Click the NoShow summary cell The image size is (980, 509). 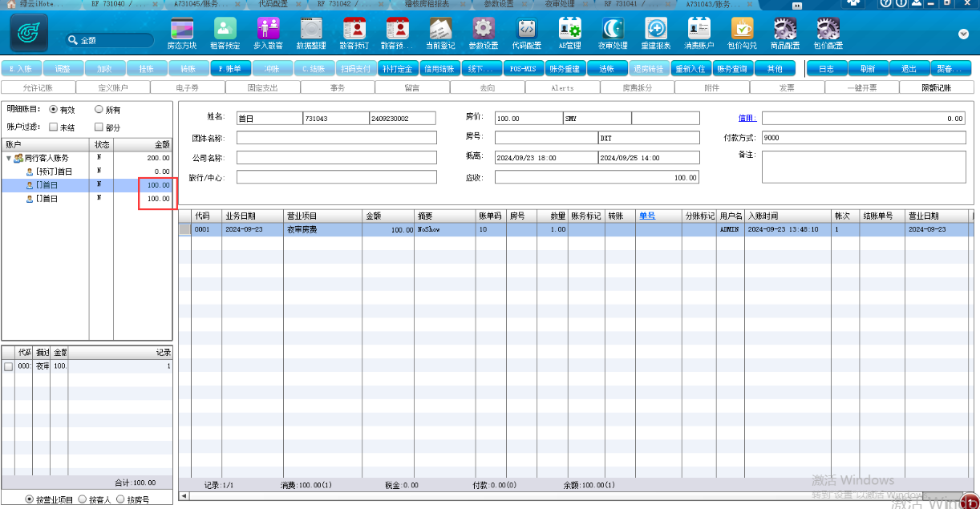[445, 229]
